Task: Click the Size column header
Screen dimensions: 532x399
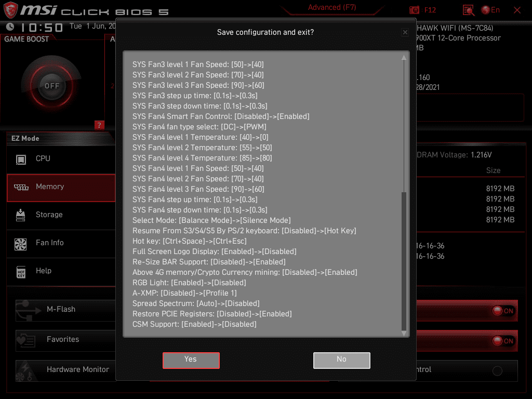Action: coord(494,170)
